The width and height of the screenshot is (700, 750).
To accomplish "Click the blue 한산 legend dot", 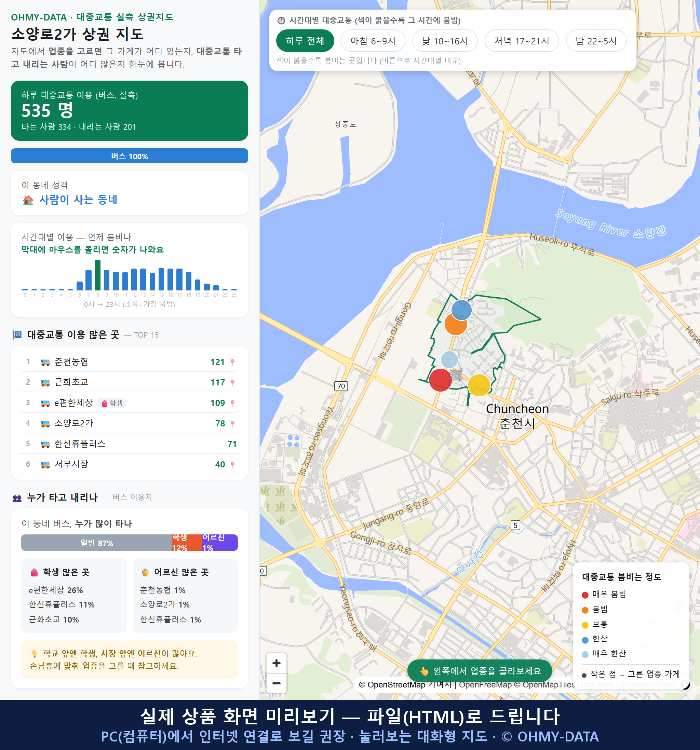I will pos(585,640).
